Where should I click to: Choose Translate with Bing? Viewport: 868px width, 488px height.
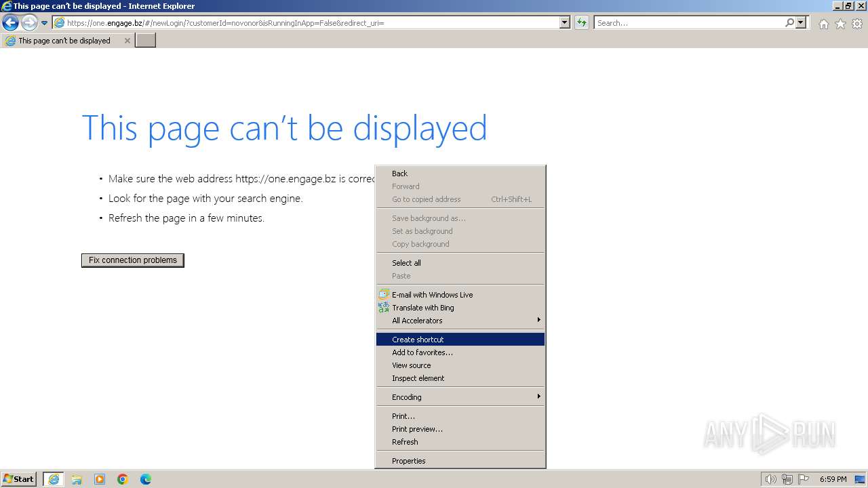click(460, 308)
